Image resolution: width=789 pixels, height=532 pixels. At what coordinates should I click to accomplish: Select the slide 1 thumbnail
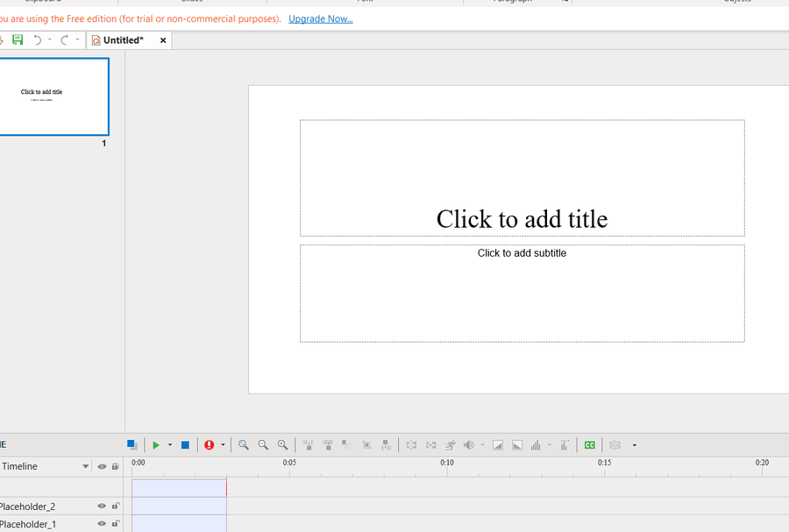coord(53,96)
